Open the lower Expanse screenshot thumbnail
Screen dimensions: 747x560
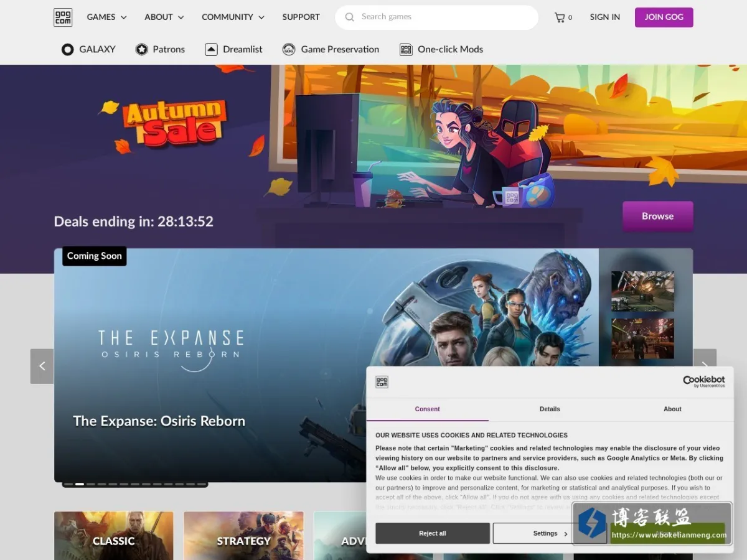(642, 339)
